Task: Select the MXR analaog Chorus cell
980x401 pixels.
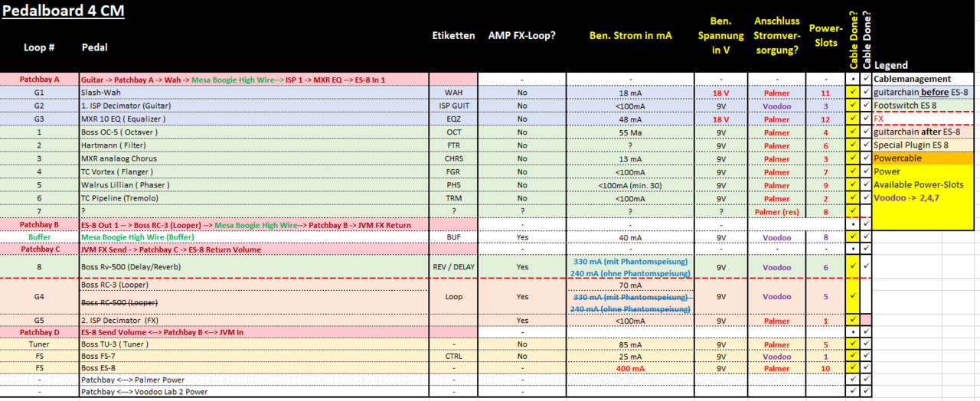Action: coord(254,158)
